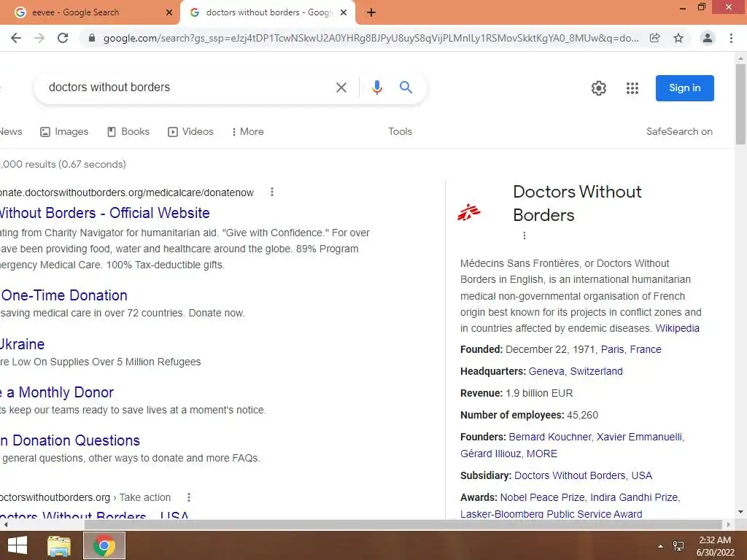Click France link in Founded row

(x=646, y=349)
